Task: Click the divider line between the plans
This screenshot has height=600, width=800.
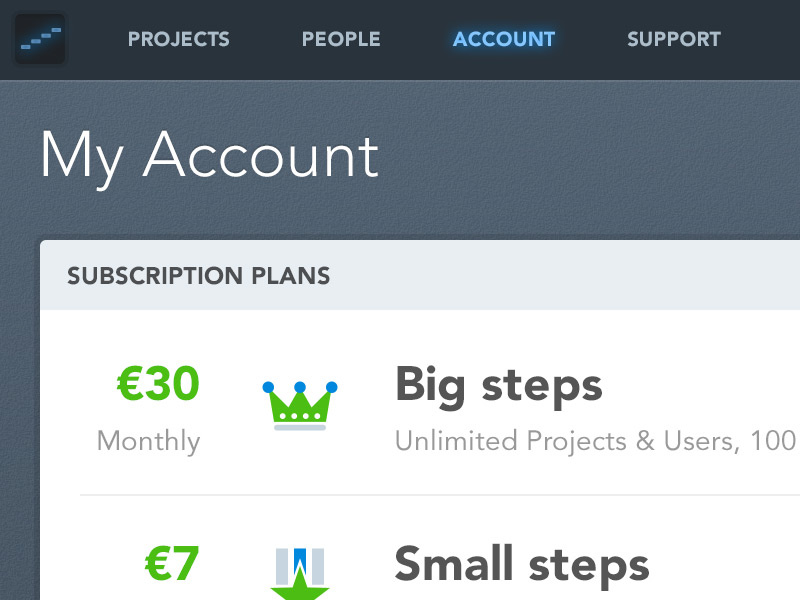Action: tap(440, 495)
